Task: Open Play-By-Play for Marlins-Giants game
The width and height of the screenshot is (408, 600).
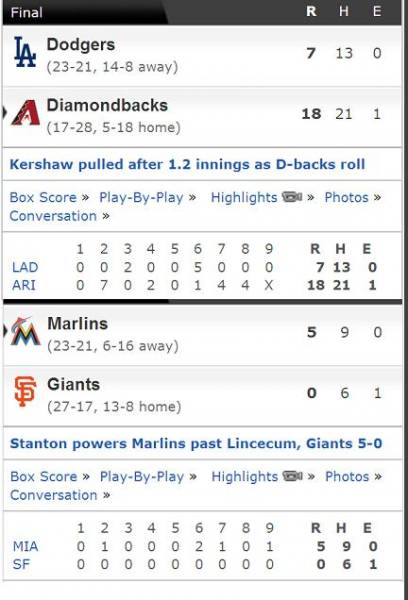Action: pyautogui.click(x=142, y=476)
